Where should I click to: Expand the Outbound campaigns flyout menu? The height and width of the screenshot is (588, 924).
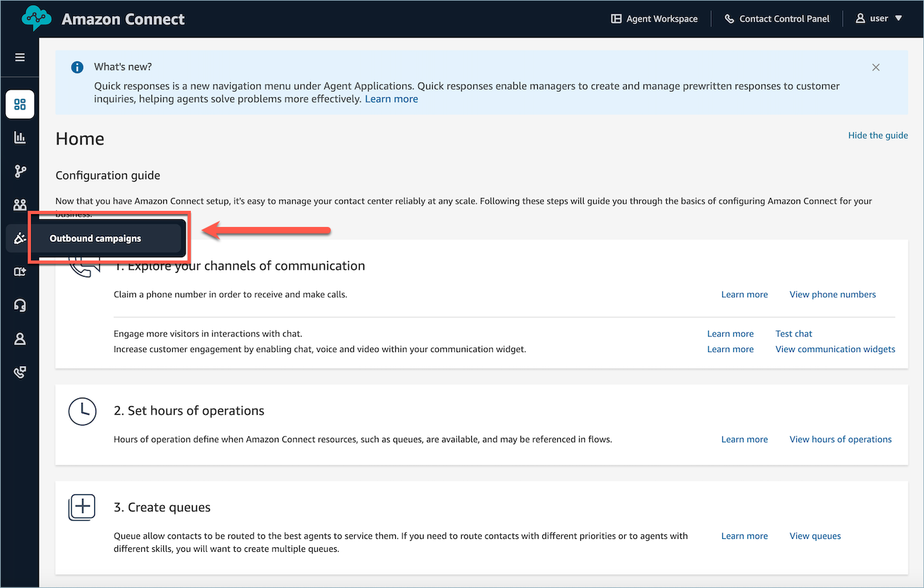pos(95,238)
